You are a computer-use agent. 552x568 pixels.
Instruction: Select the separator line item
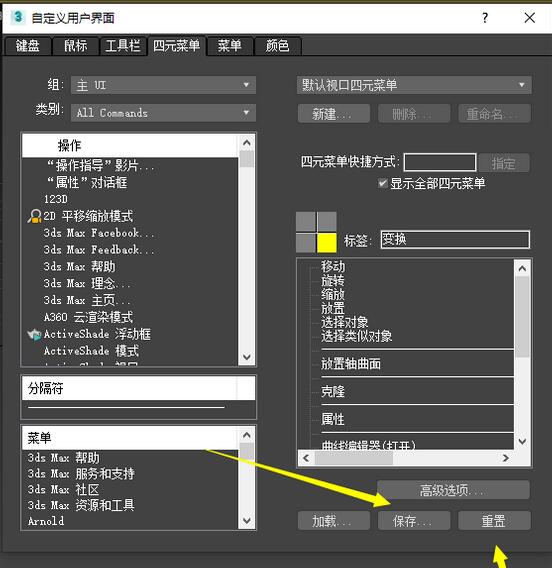[x=126, y=408]
